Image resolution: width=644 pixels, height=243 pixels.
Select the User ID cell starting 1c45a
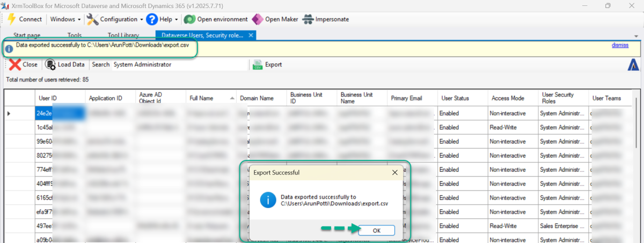coord(60,127)
